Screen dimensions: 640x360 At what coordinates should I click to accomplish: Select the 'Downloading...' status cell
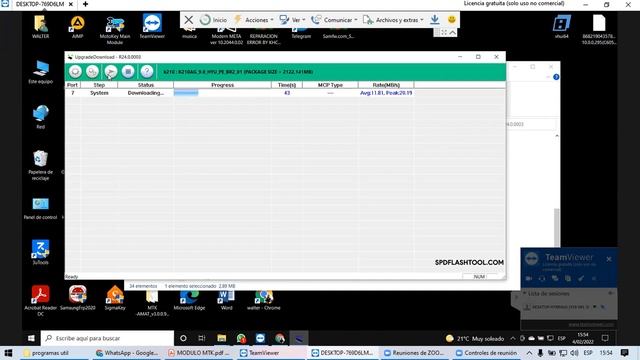[x=146, y=93]
